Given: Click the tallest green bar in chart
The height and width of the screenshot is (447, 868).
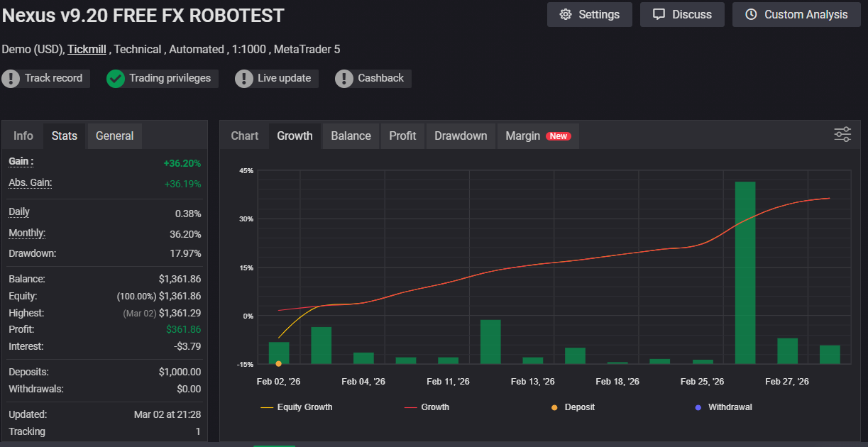Looking at the screenshot, I should click(x=745, y=272).
